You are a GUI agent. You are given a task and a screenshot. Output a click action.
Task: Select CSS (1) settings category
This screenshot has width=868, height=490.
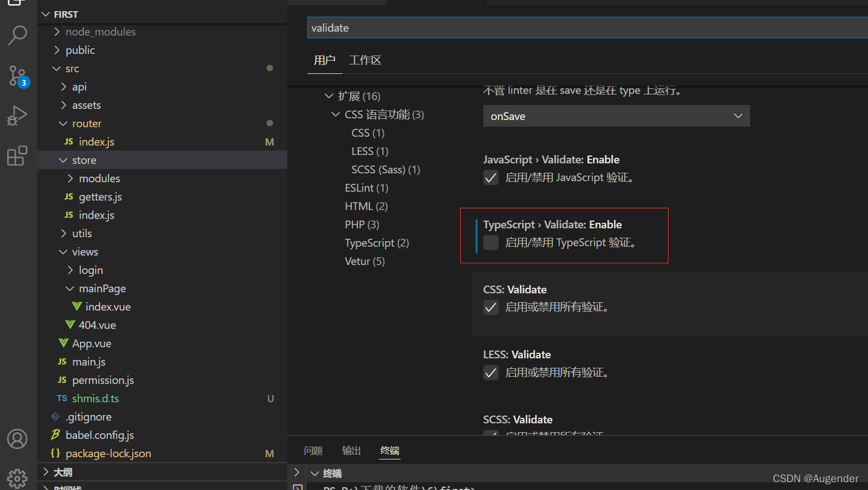coord(368,133)
